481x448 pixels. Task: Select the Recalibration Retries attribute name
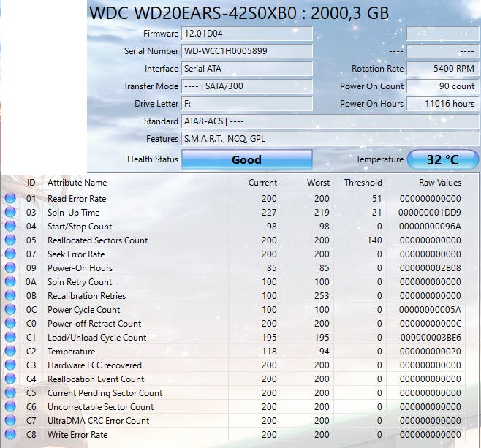(x=86, y=295)
